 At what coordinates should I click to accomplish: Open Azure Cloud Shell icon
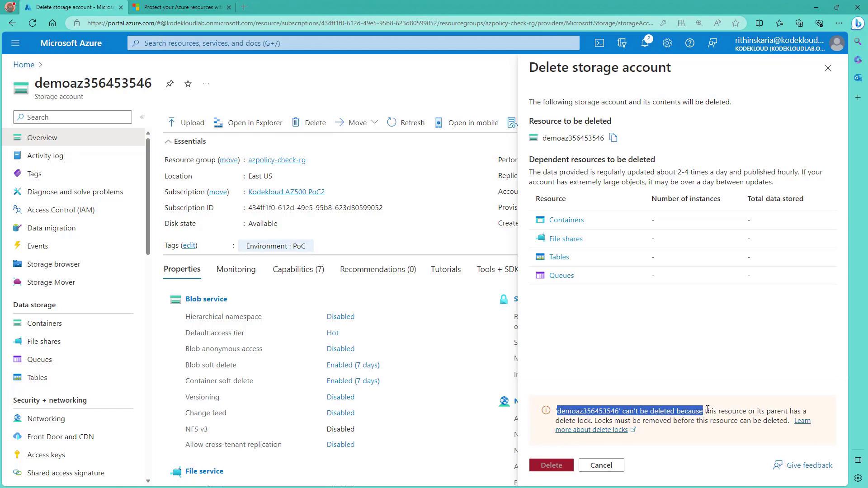(x=599, y=43)
